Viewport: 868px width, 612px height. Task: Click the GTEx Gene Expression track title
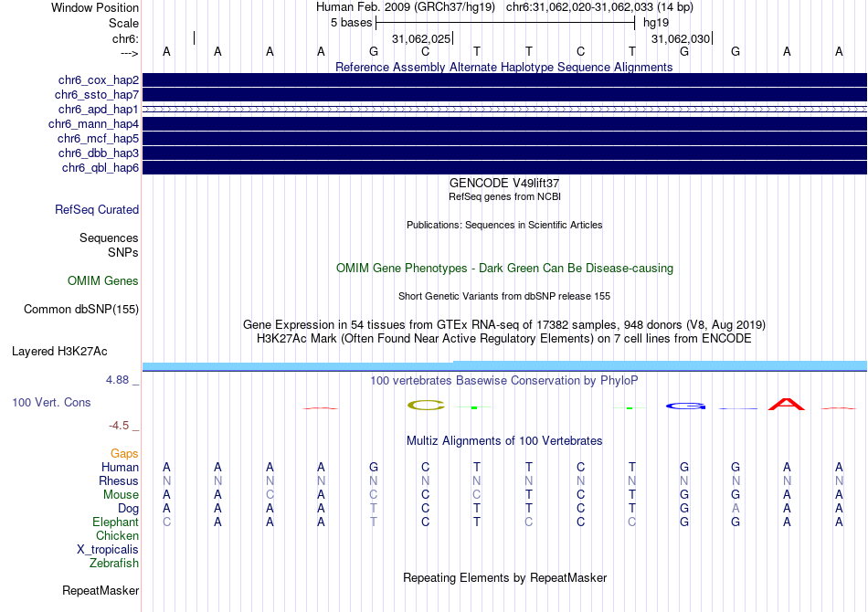[504, 325]
